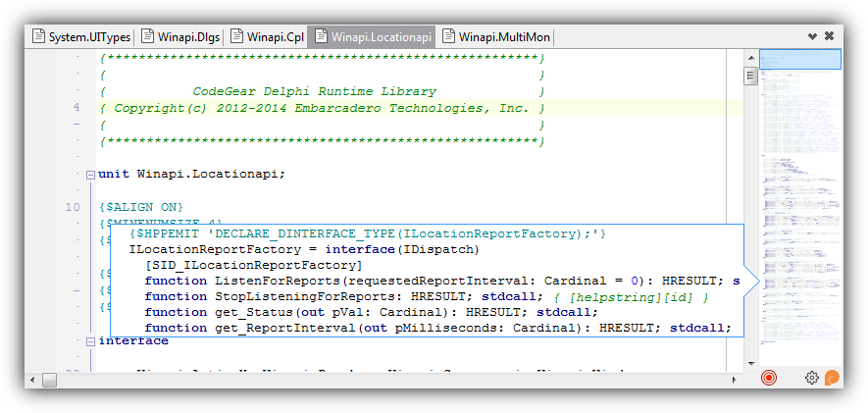Collapse the 'interface' section fold marker
Image resolution: width=868 pixels, height=413 pixels.
(x=90, y=341)
